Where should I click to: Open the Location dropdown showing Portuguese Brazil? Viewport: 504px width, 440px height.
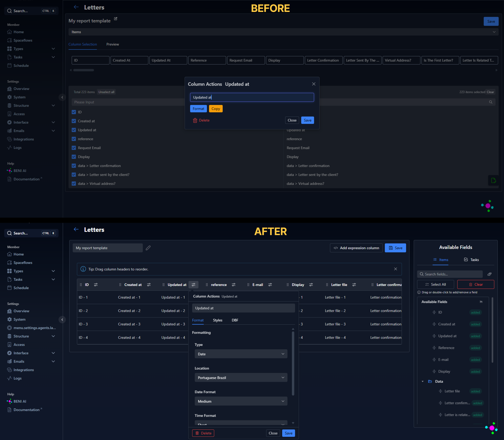tap(241, 378)
